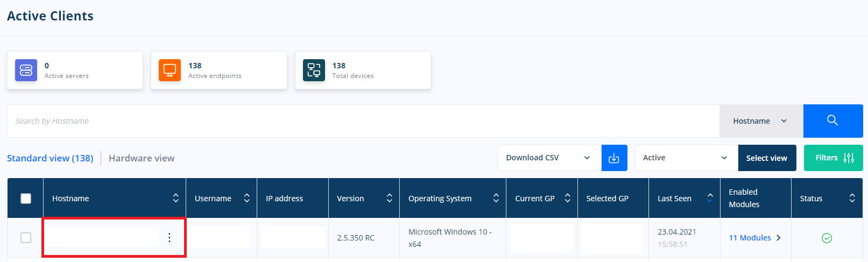The width and height of the screenshot is (868, 262).
Task: Select Standard view (138) tab
Action: tap(50, 158)
